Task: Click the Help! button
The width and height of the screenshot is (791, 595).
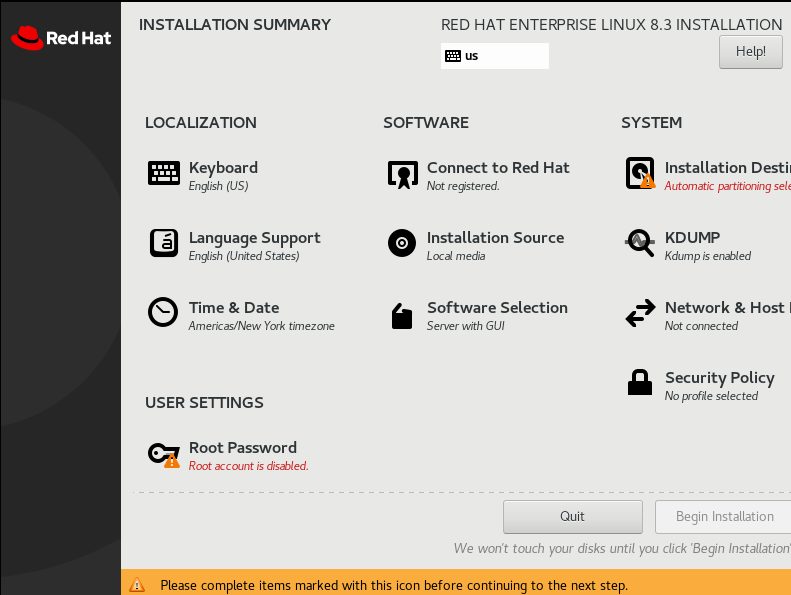Action: (x=751, y=51)
